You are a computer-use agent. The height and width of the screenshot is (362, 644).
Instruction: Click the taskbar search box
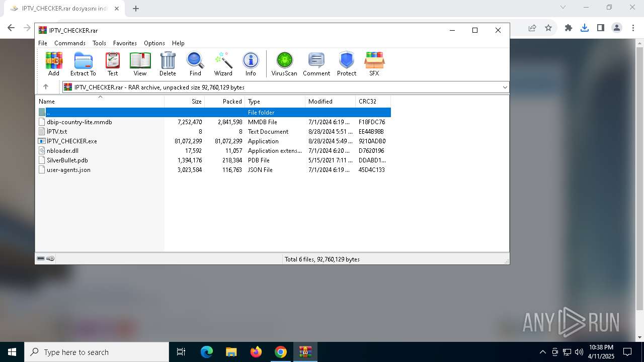tap(97, 352)
